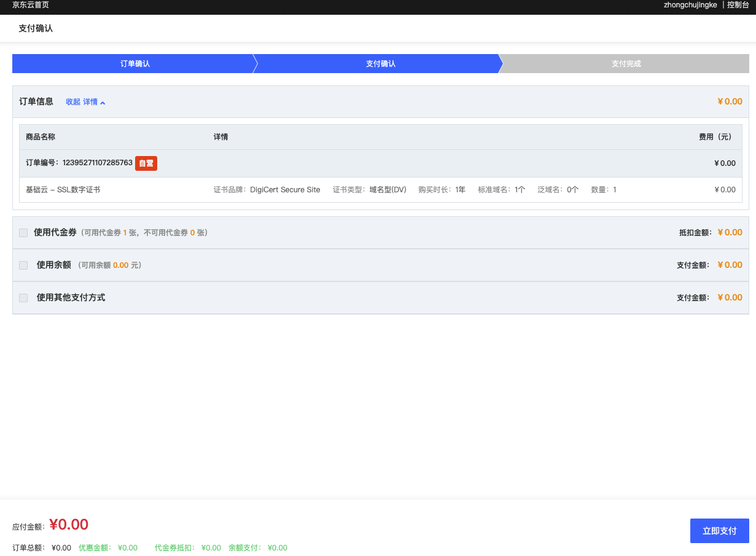
Task: Click the 余额支付 ¥0.00 text
Action: click(258, 548)
